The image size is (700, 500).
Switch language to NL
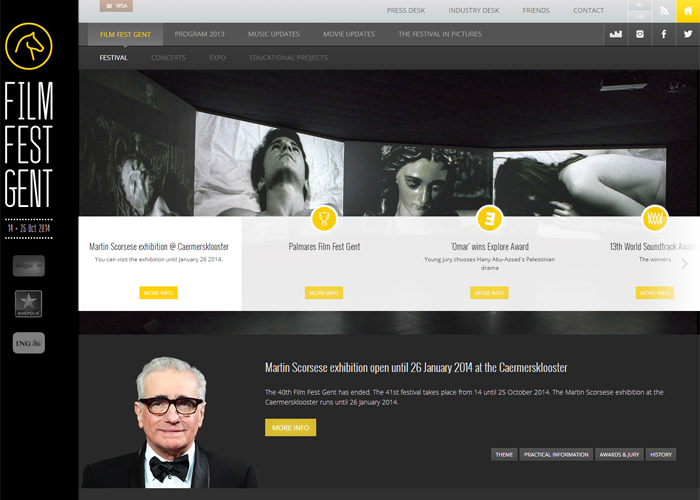(640, 5)
